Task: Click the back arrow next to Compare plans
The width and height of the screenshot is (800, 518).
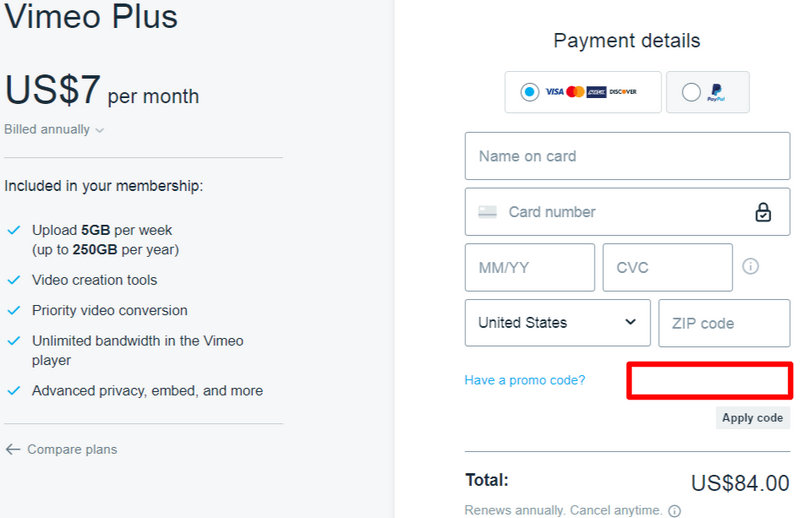Action: [x=13, y=450]
